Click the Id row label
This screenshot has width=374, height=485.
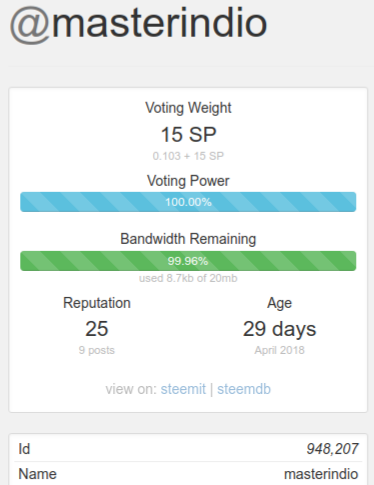point(24,449)
